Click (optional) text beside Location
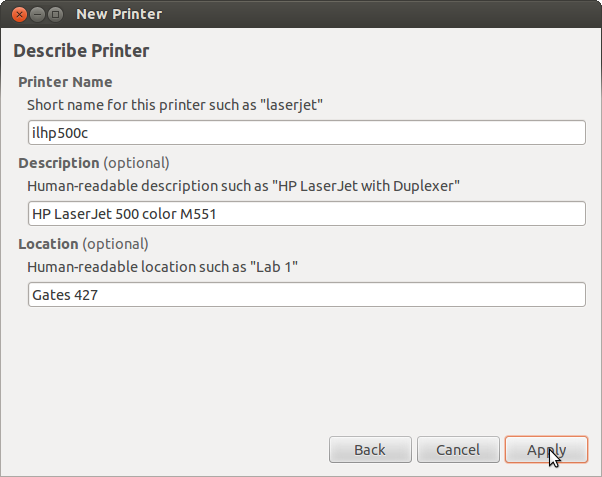Viewport: 602px width, 477px height. pos(115,244)
